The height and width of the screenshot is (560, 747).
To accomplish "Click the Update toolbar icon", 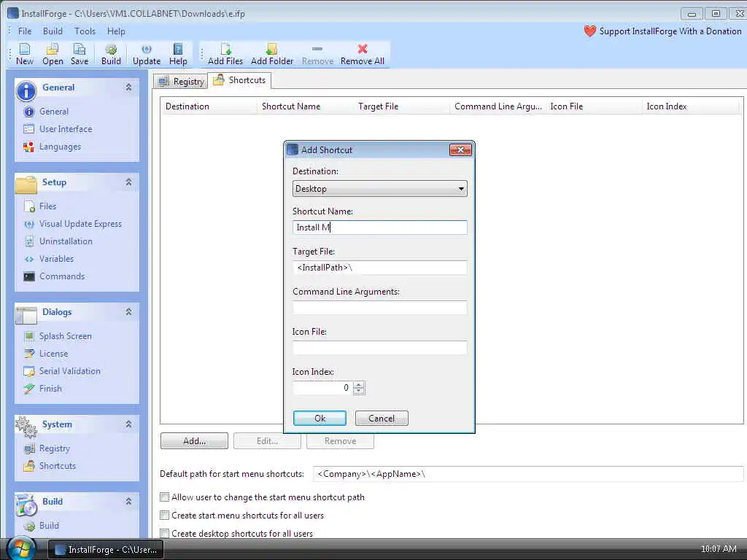I will tap(146, 54).
